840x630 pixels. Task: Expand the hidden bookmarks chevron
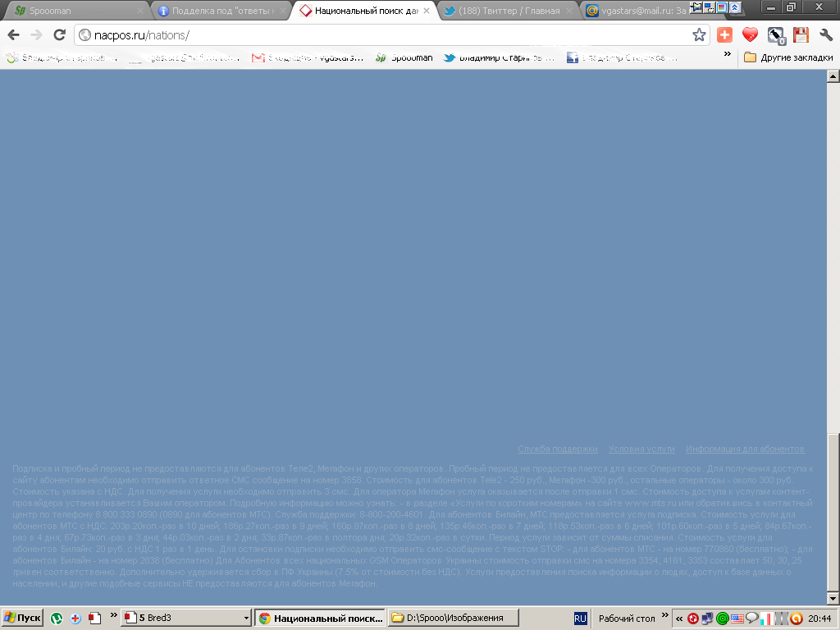(727, 54)
